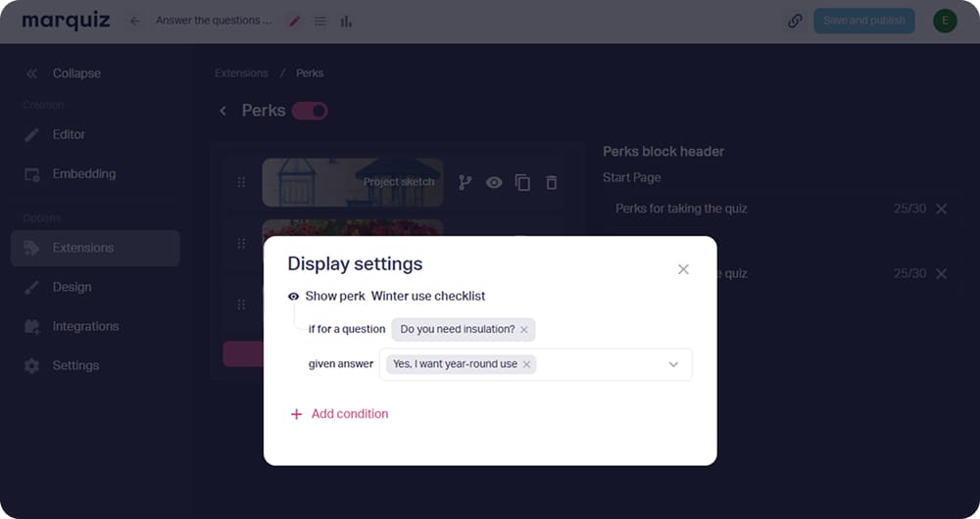Go back with chevron beside Perks title
Screen dimensions: 980x519
[223, 112]
